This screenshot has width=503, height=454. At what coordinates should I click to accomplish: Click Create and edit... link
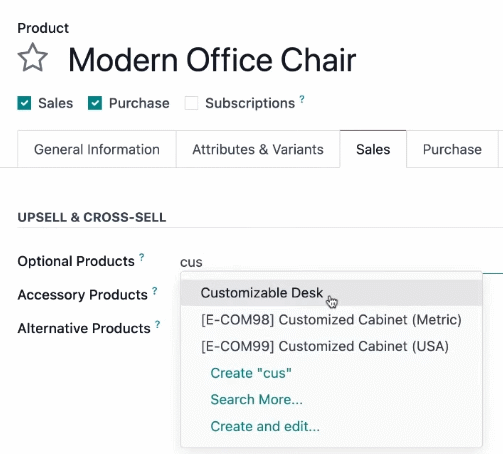point(265,426)
